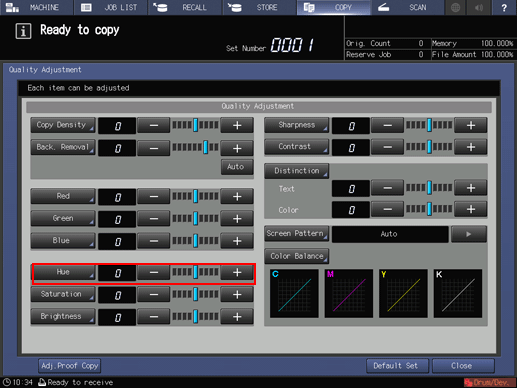This screenshot has height=388, width=517.
Task: Decrease Distinction Text with minus button
Action: click(x=387, y=188)
